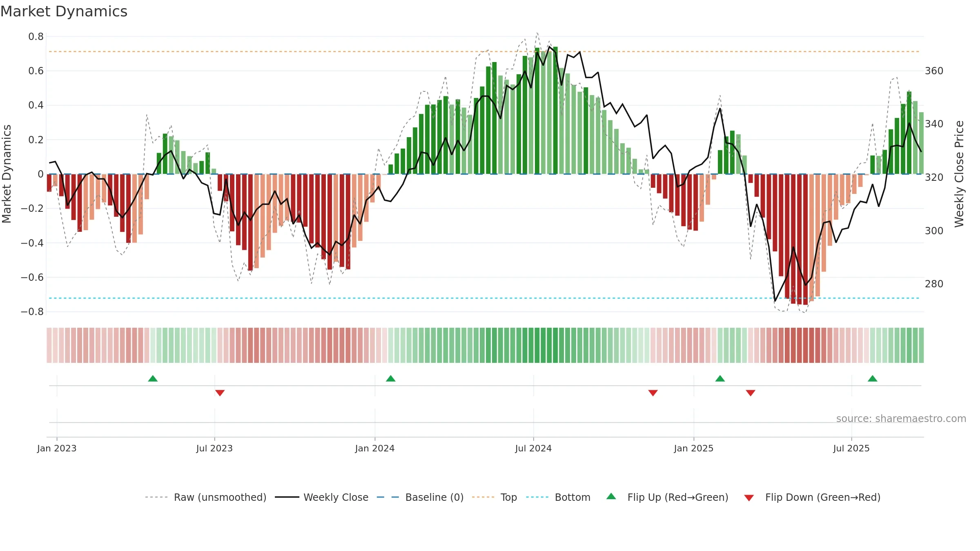980x551 pixels.
Task: Click the Jan 2023 axis label
Action: 57,448
